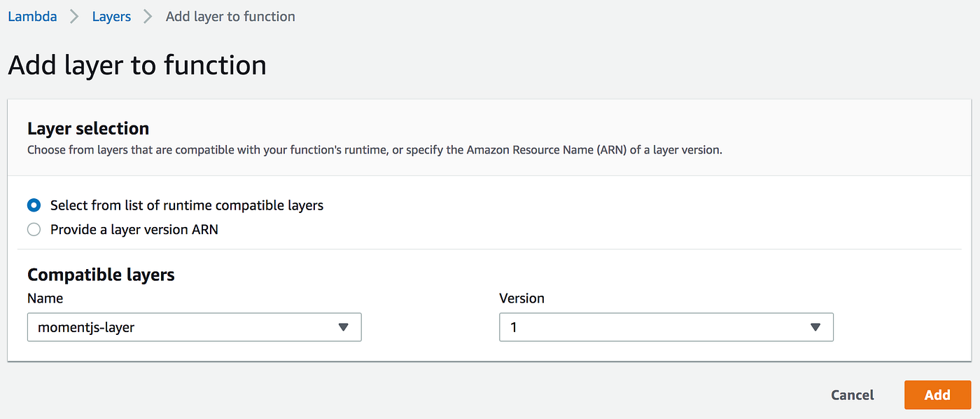The height and width of the screenshot is (419, 980).
Task: Click the triangle arrow inside the Version field
Action: click(x=815, y=327)
